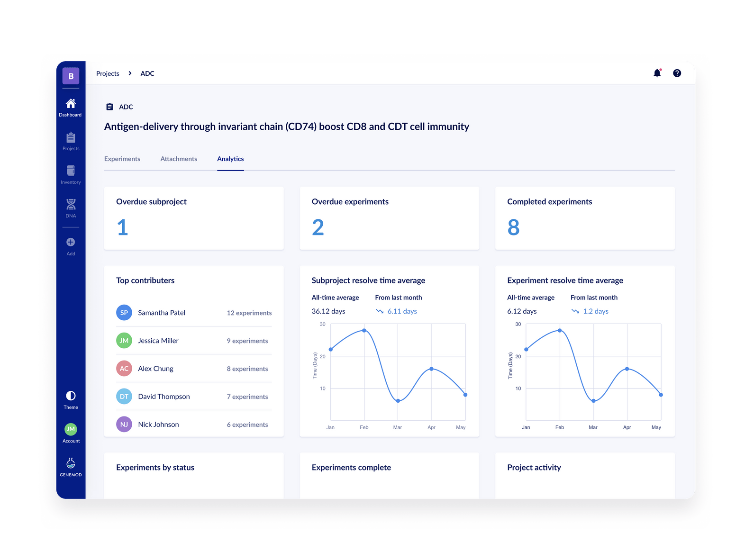Image resolution: width=745 pixels, height=560 pixels.
Task: Click the 6.11 days value
Action: coord(402,311)
